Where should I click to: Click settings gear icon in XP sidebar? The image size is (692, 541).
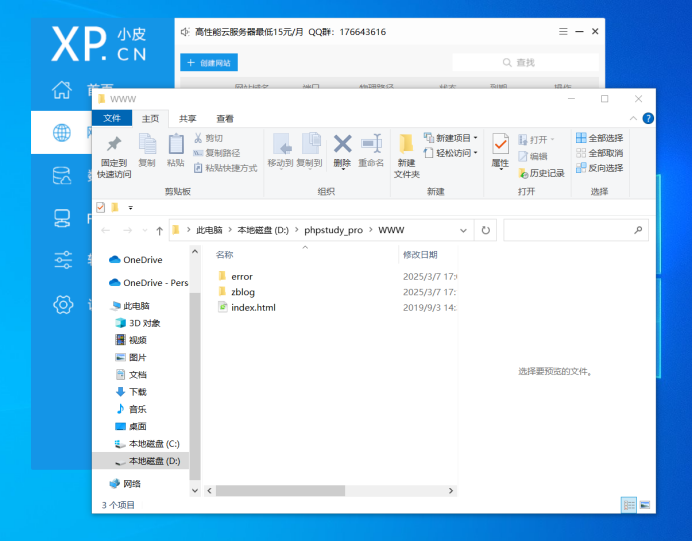[63, 304]
